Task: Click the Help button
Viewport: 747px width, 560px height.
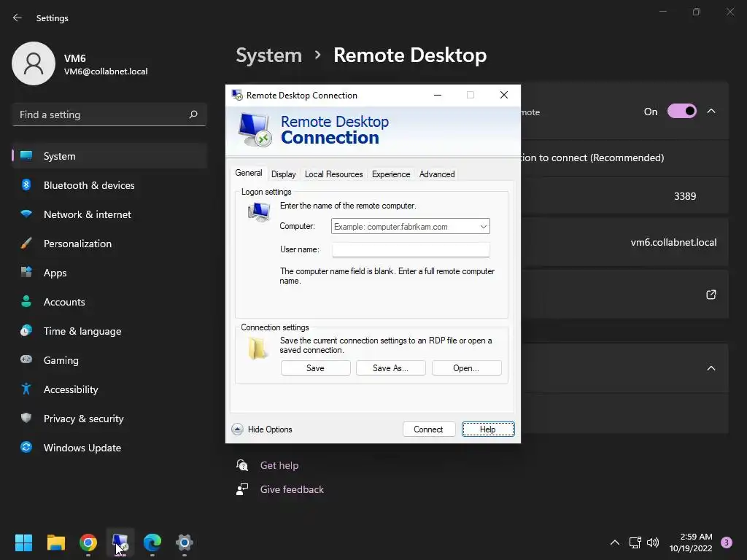Action: pos(488,429)
